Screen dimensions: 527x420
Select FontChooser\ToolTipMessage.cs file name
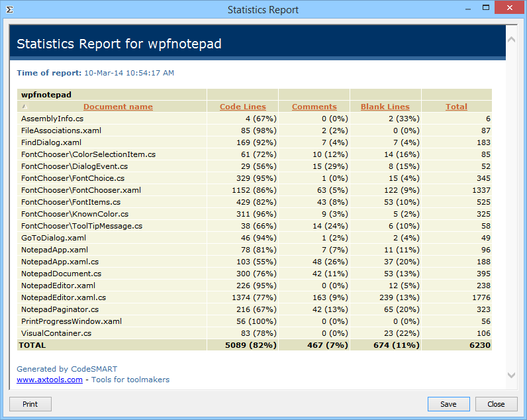(x=81, y=226)
